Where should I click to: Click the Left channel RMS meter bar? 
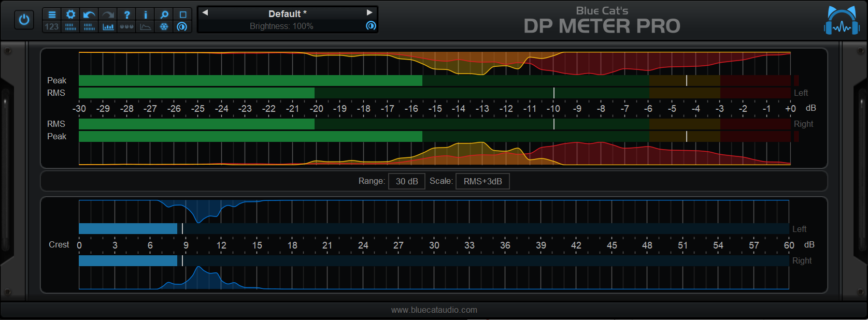(x=435, y=93)
